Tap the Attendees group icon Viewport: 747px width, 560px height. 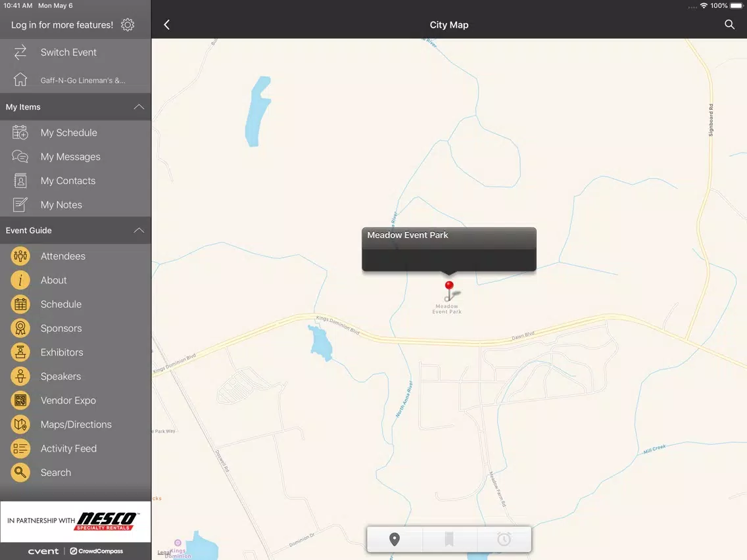pos(20,256)
